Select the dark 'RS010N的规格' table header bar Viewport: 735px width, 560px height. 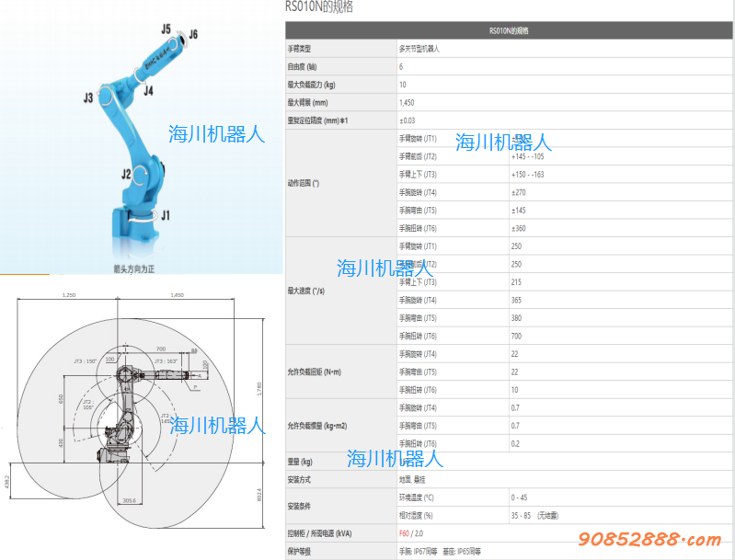509,30
